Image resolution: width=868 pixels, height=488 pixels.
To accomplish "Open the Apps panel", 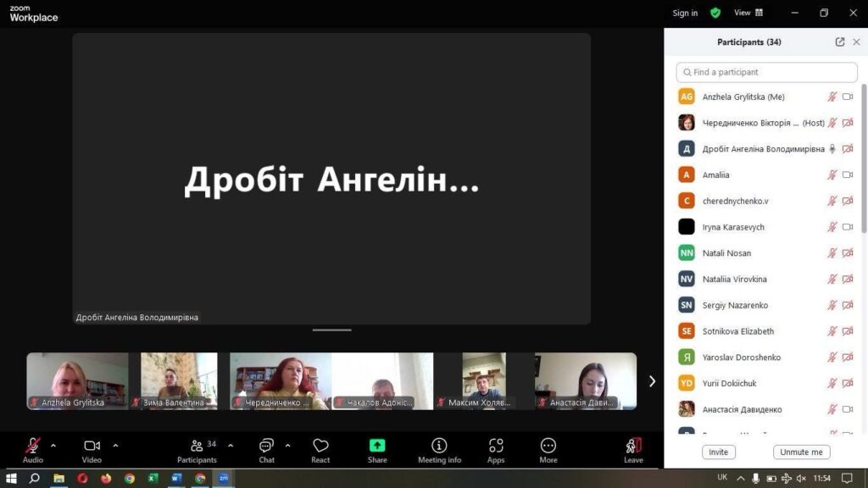I will pyautogui.click(x=496, y=449).
